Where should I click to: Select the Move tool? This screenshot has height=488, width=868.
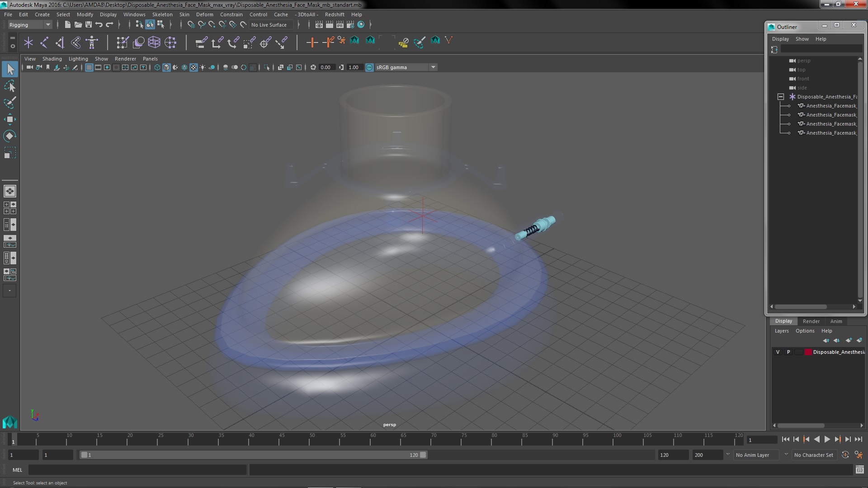coord(10,119)
